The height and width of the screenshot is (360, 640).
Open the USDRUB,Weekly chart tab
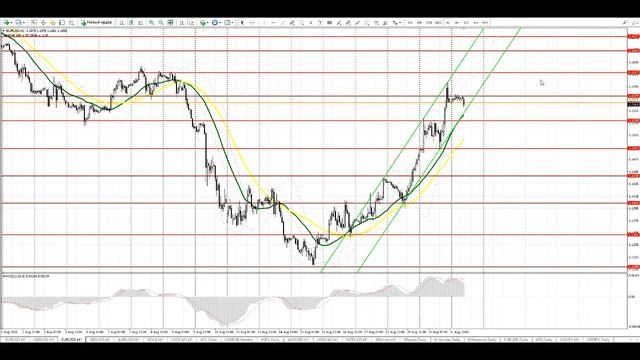click(x=239, y=340)
